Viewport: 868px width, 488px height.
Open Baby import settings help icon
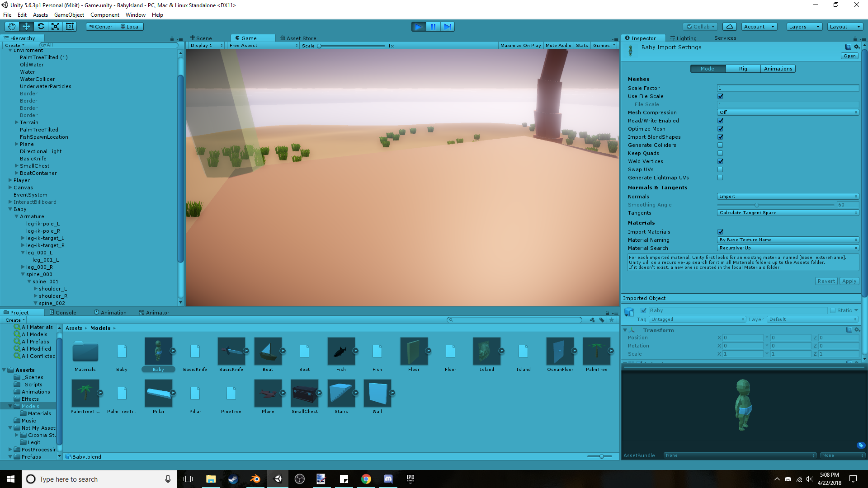tap(848, 47)
